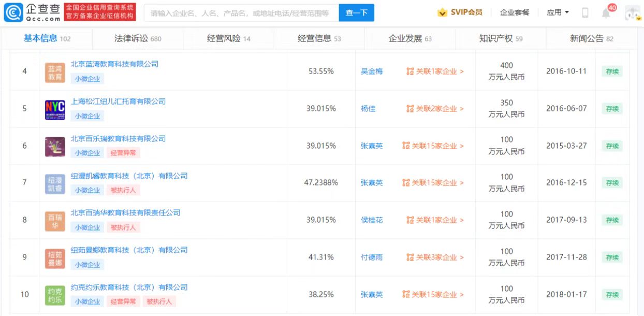644x316 pixels.
Task: Click the 查一下 search button
Action: click(x=356, y=13)
